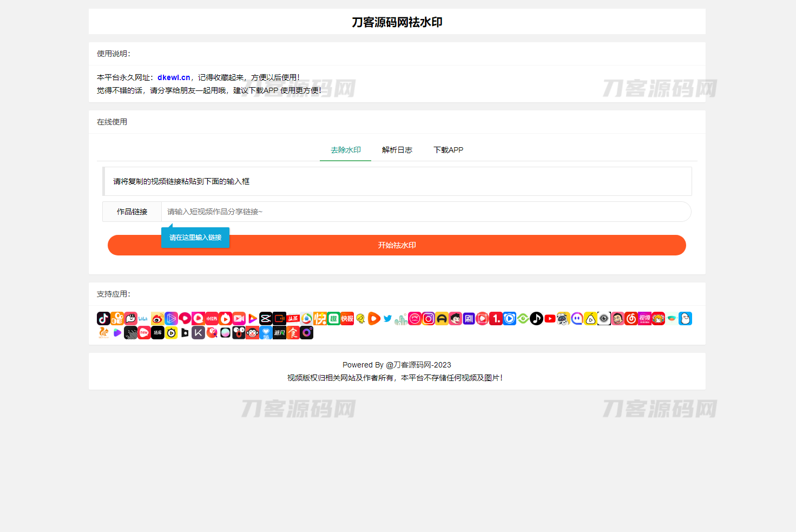Viewport: 796px width, 532px height.
Task: Click the 天天快报 app icon
Action: click(x=347, y=319)
